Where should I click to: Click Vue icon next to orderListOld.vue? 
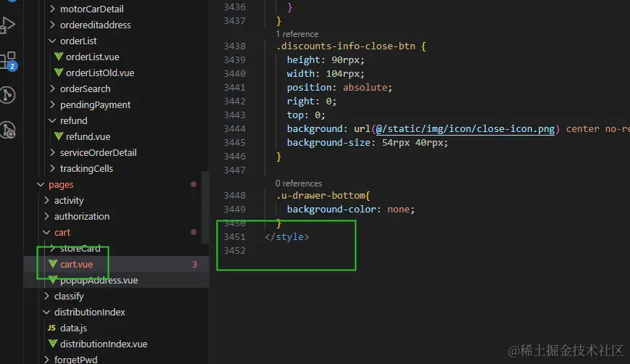coord(59,73)
